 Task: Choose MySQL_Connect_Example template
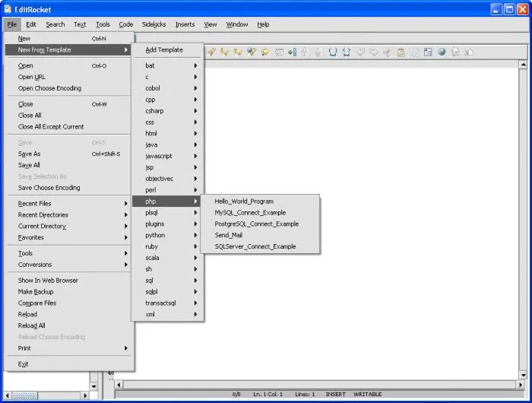[260, 213]
